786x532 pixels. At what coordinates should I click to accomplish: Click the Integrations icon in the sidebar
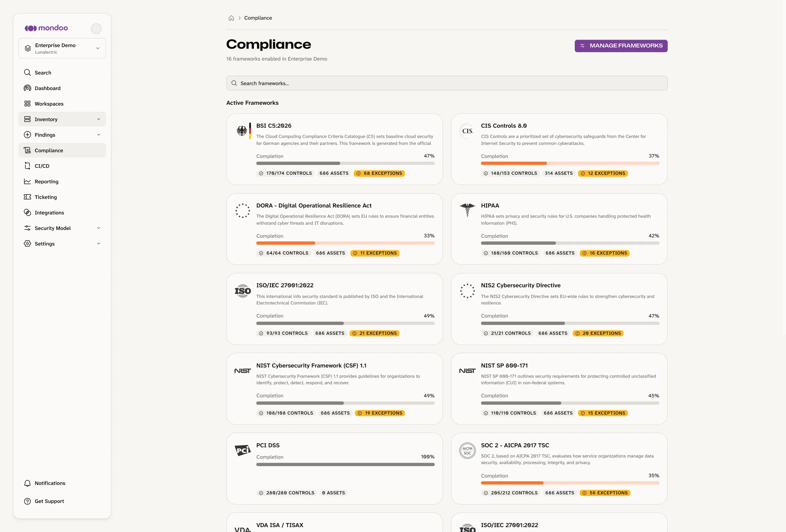pyautogui.click(x=28, y=212)
